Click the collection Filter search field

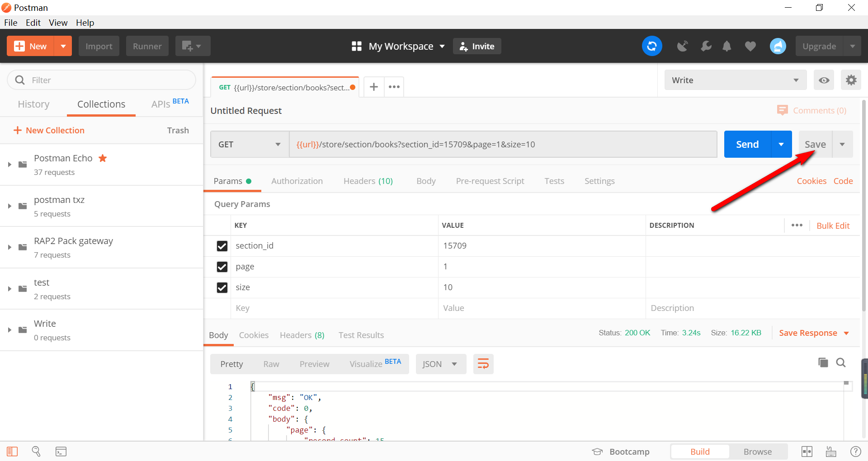pos(102,80)
